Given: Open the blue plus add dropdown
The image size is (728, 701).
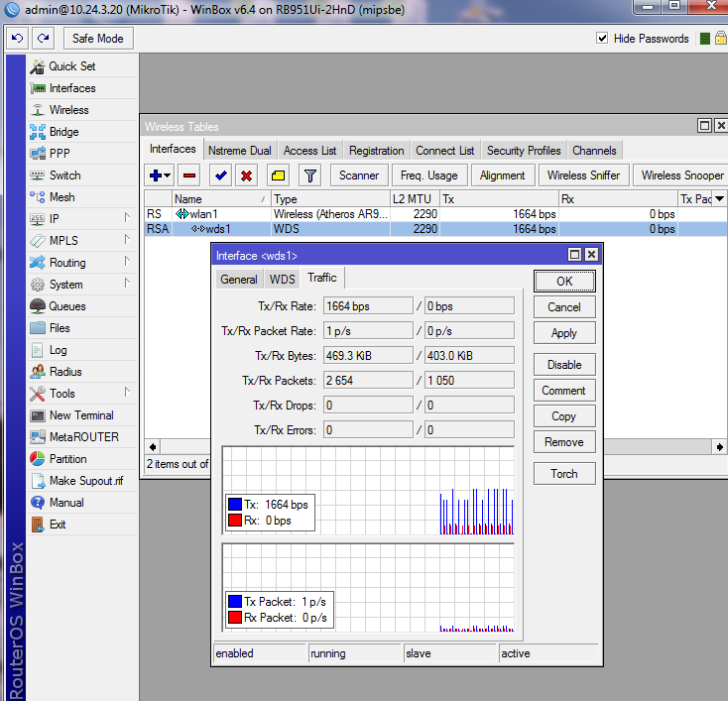Looking at the screenshot, I should click(160, 175).
